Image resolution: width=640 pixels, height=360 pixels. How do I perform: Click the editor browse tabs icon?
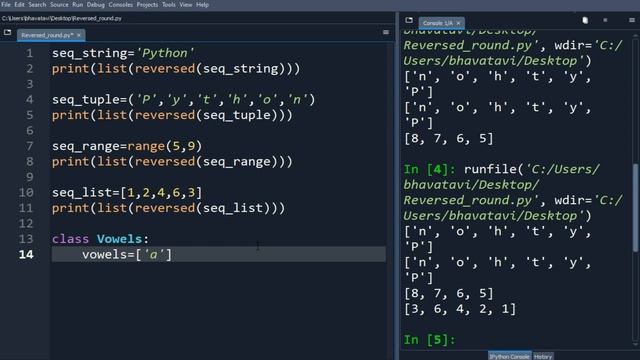[x=7, y=32]
